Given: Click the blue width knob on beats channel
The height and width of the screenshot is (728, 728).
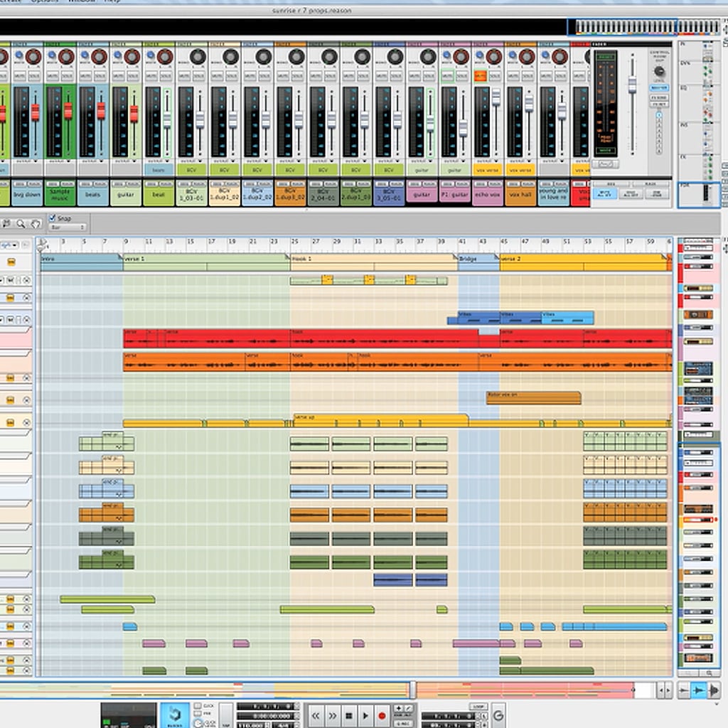Looking at the screenshot, I should tap(85, 55).
